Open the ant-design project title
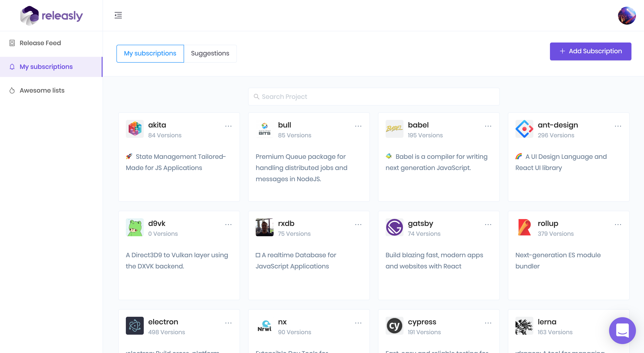Viewport: 644px width, 353px height. [558, 125]
